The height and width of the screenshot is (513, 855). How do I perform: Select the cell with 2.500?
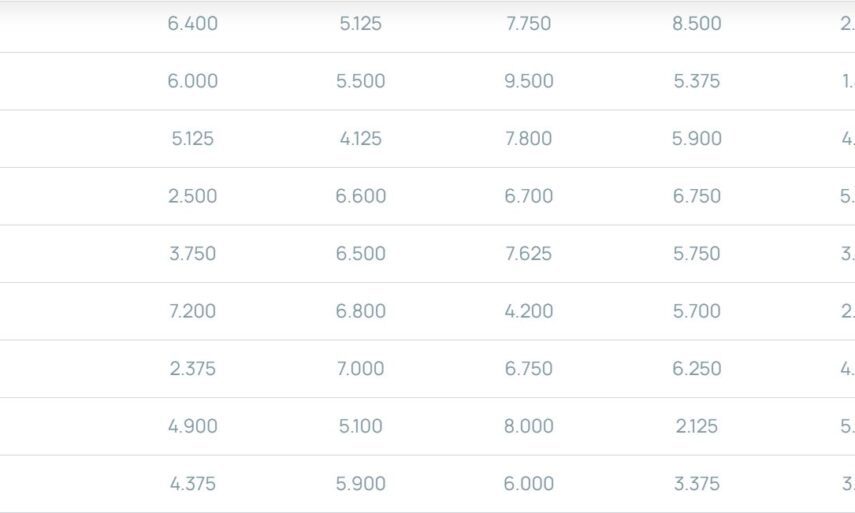(192, 196)
